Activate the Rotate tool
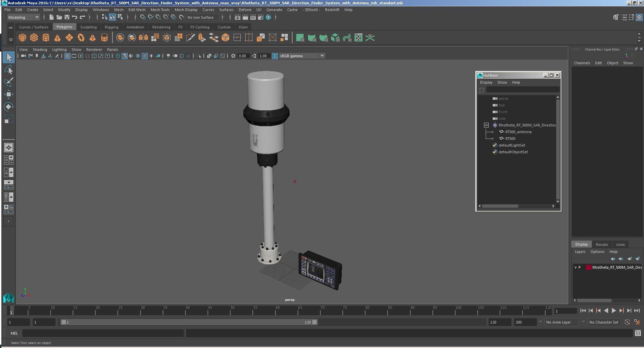The height and width of the screenshot is (348, 644). point(9,107)
